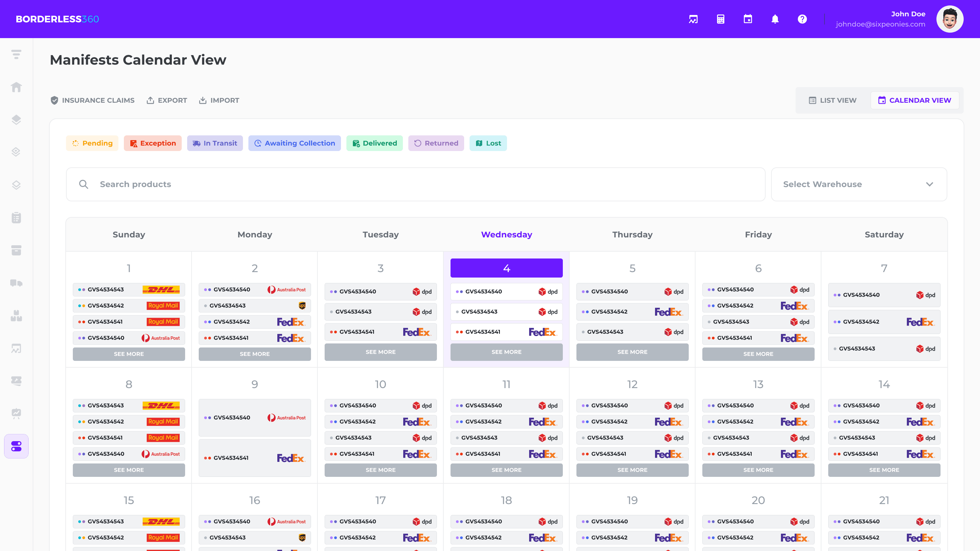980x551 pixels.
Task: Focus the Search products field
Action: pyautogui.click(x=415, y=184)
